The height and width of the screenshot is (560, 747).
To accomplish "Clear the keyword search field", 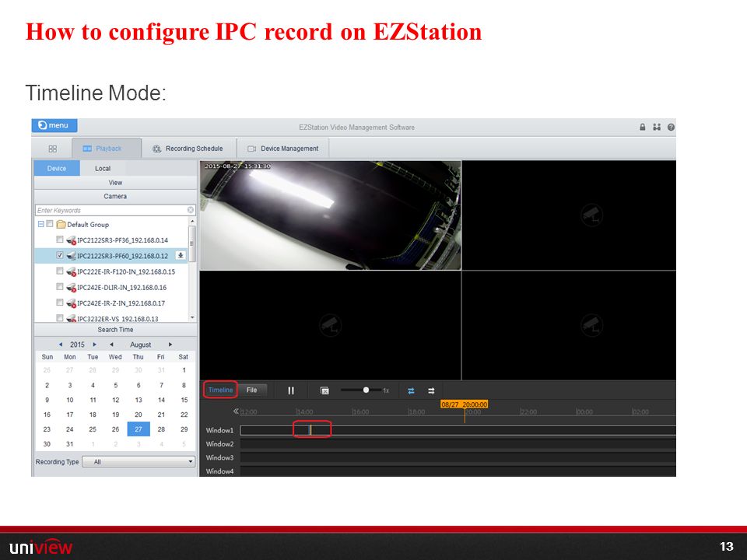I will (x=191, y=210).
